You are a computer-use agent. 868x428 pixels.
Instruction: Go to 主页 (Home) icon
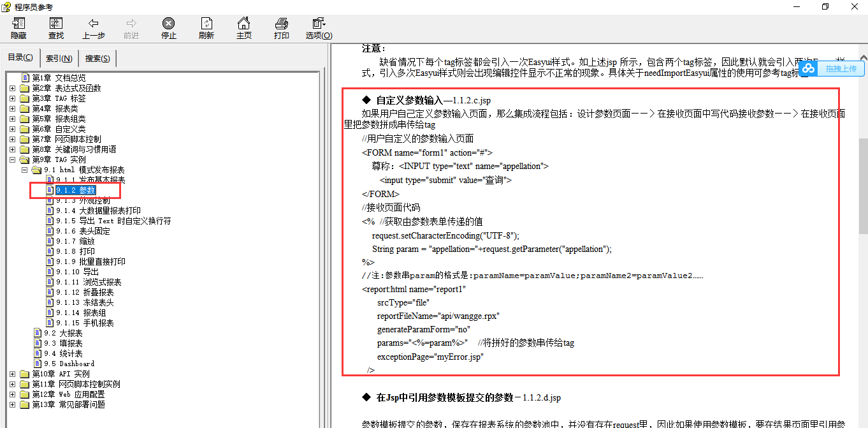(x=244, y=29)
